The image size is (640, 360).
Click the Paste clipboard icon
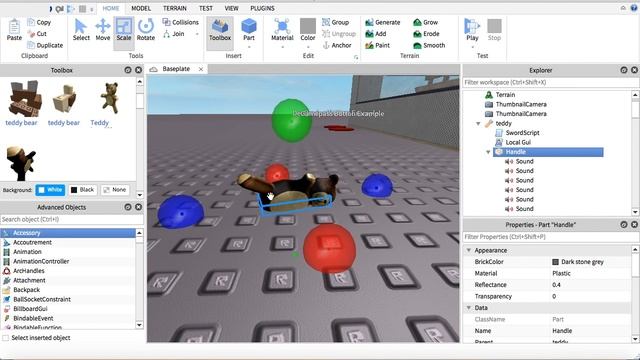[x=14, y=30]
